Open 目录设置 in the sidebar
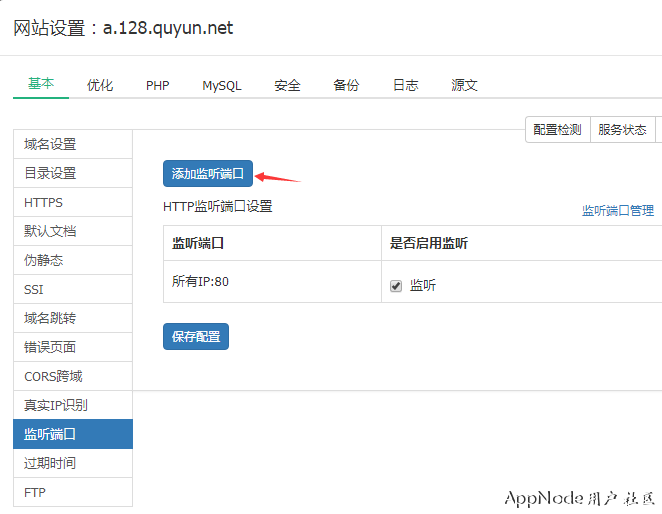Viewport: 662px width, 514px height. click(x=50, y=173)
